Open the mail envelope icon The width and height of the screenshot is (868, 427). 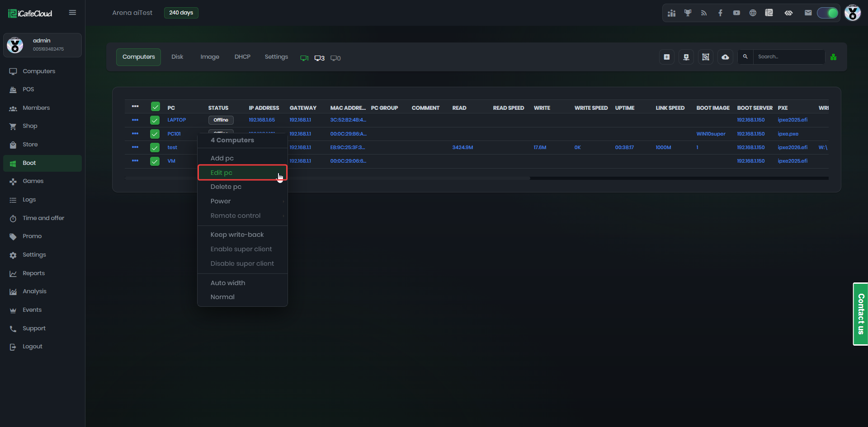pyautogui.click(x=808, y=13)
